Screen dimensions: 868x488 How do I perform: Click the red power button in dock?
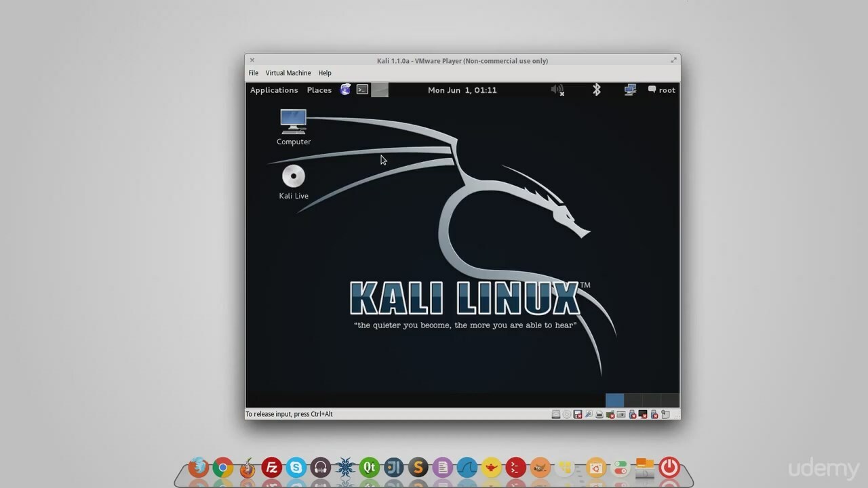point(669,467)
